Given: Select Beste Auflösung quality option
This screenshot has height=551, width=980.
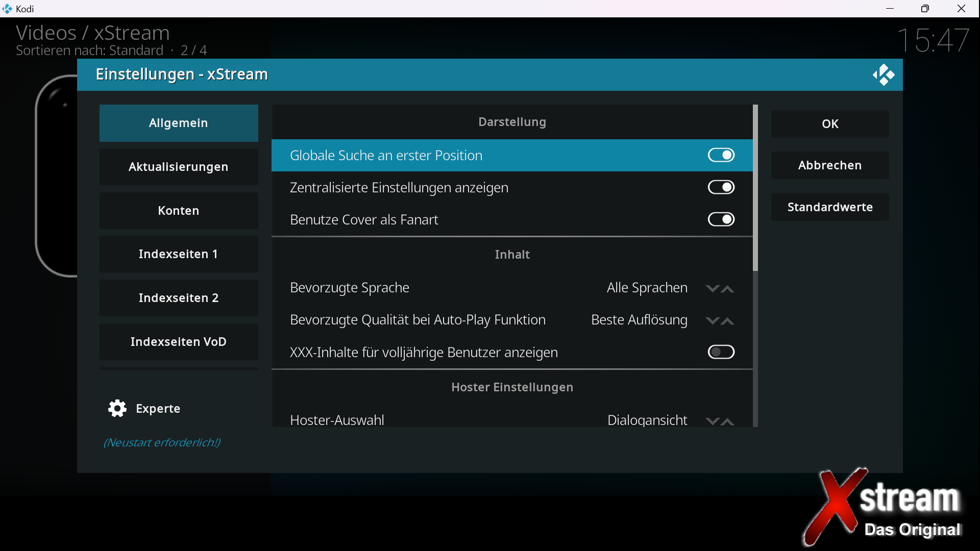Looking at the screenshot, I should pos(639,320).
